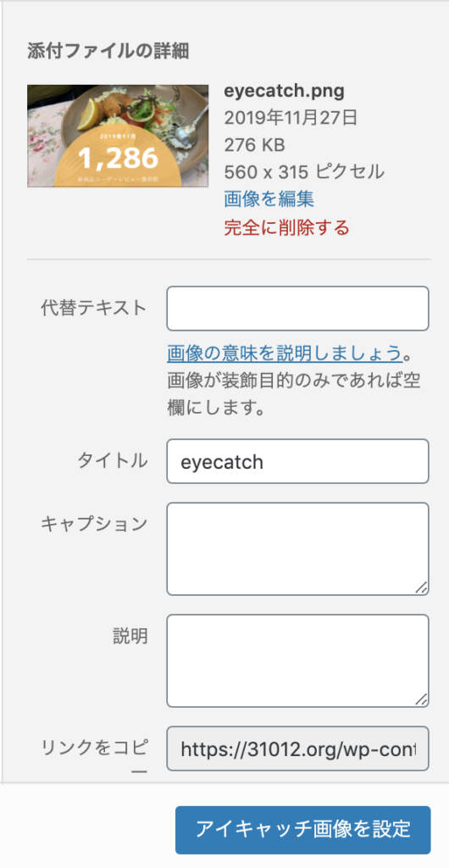449x868 pixels.
Task: Click the 添付ファイルの詳細 heading
Action: coord(108,52)
